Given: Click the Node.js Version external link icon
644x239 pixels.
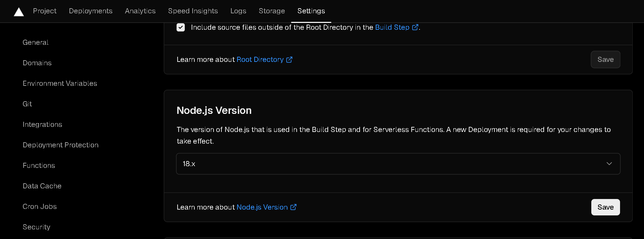Looking at the screenshot, I should coord(294,207).
